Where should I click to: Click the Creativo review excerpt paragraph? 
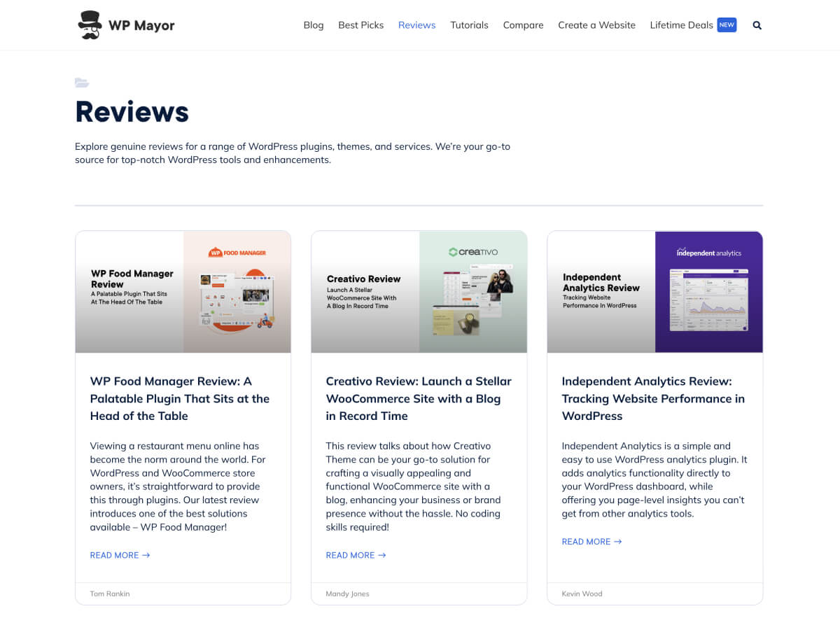point(413,486)
